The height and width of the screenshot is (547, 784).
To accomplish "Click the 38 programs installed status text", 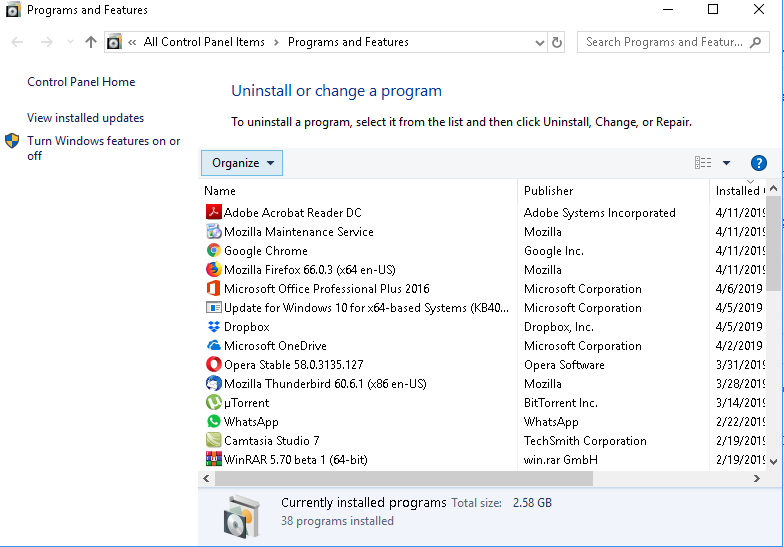I will point(338,521).
